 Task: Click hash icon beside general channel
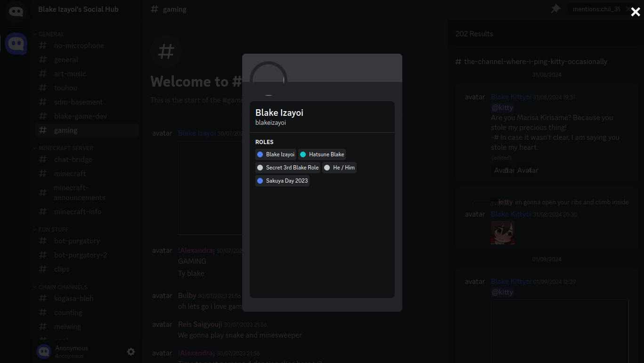[43, 60]
